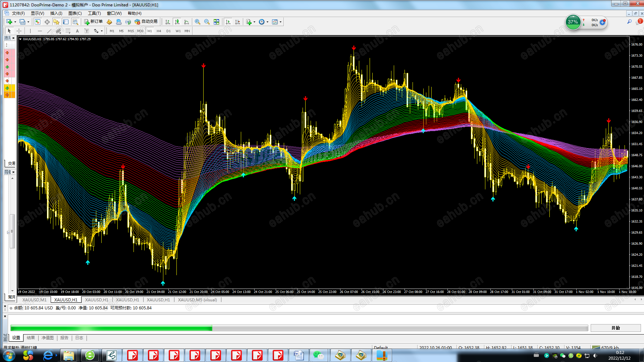
Task: Enable chart auto scroll icon
Action: pyautogui.click(x=228, y=22)
